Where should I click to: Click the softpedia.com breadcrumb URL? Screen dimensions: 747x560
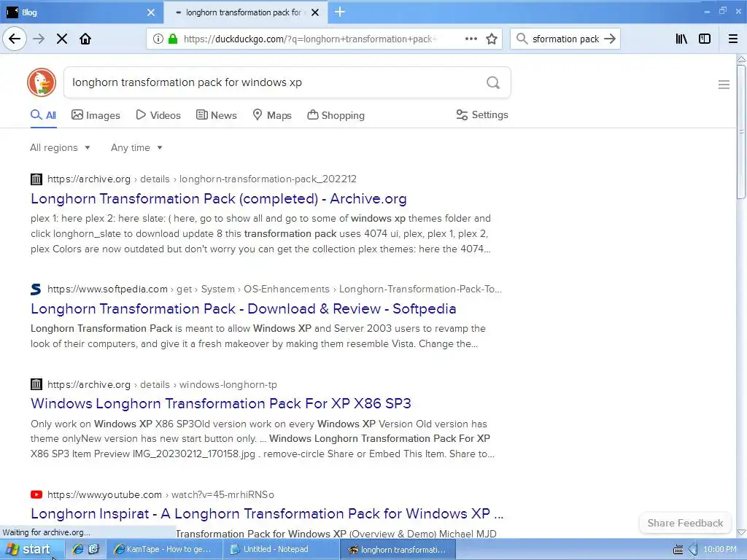click(x=274, y=289)
